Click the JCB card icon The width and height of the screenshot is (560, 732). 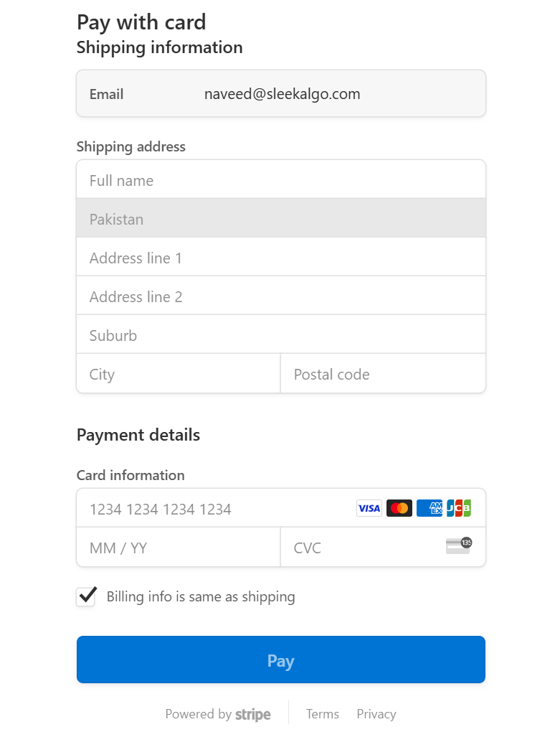pyautogui.click(x=459, y=509)
